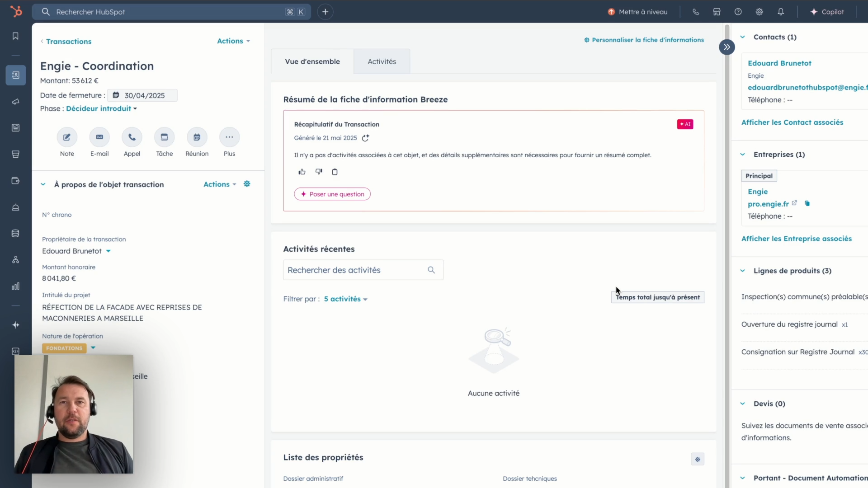Click the FONDATIONS colored tag

pyautogui.click(x=64, y=348)
